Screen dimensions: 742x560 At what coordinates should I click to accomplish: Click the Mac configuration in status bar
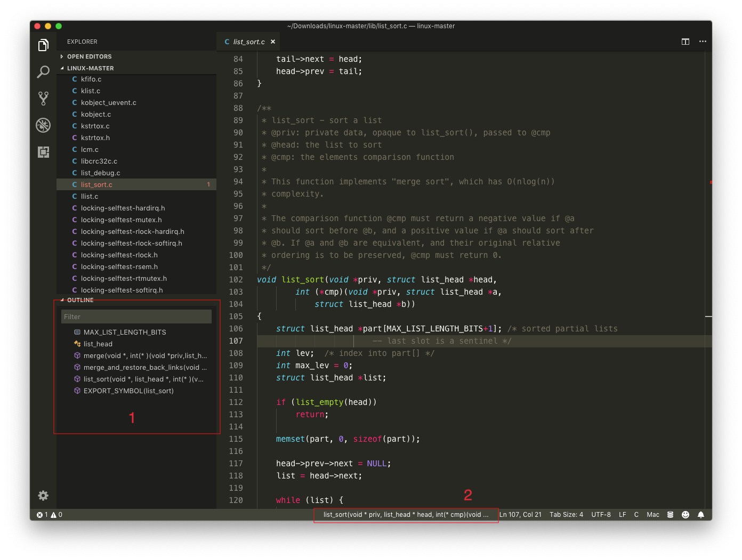click(x=653, y=515)
